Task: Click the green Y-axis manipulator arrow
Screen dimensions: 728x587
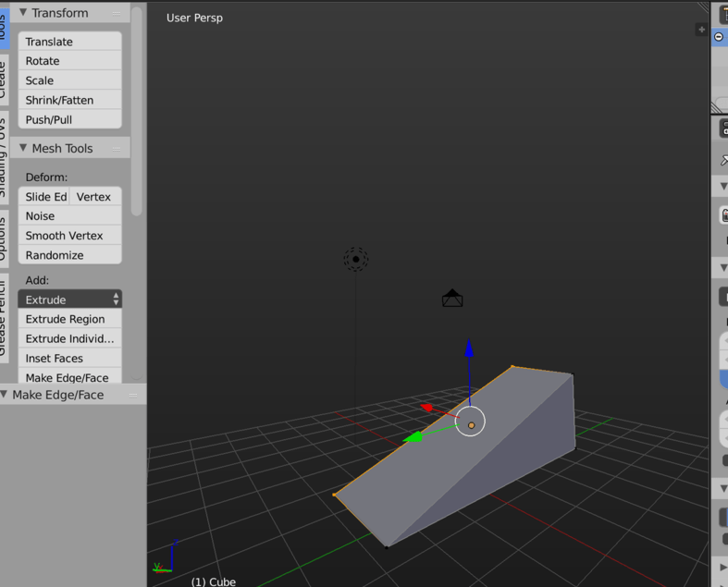Action: (413, 436)
